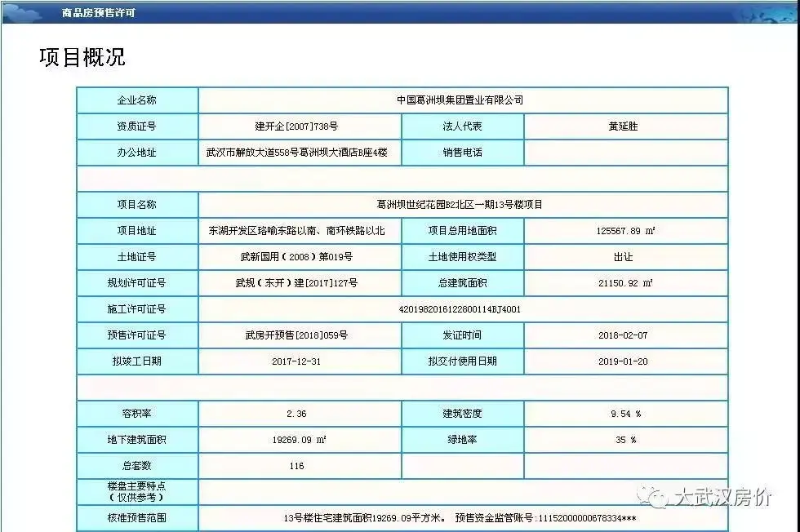Click the 销售电话 label cell
This screenshot has width=800, height=532.
[x=462, y=153]
